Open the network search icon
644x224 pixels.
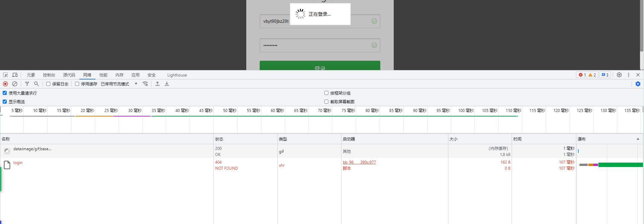(x=37, y=84)
